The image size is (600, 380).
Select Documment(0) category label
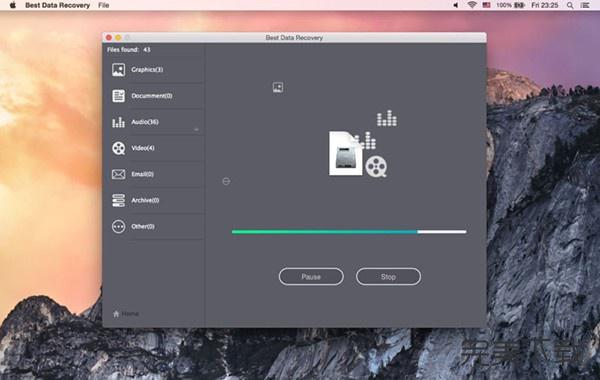click(x=152, y=96)
